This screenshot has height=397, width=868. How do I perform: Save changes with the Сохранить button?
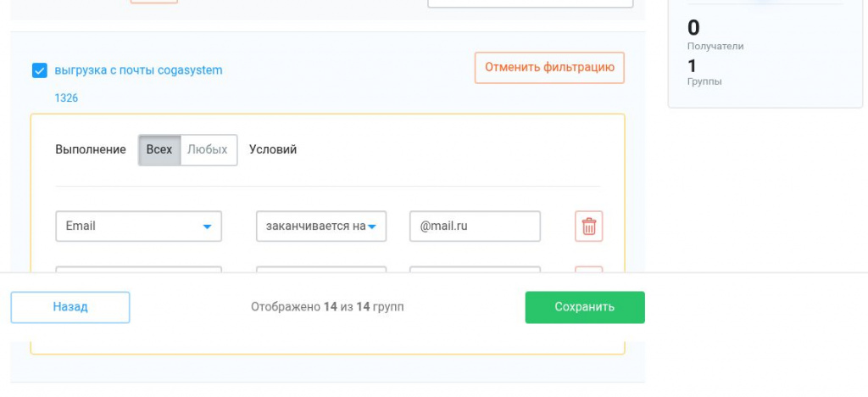[x=585, y=307]
